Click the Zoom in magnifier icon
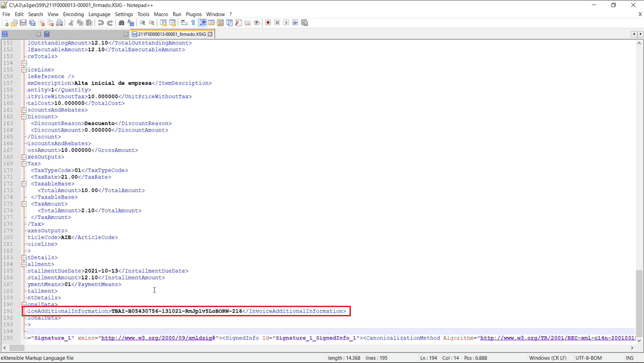 click(x=142, y=23)
